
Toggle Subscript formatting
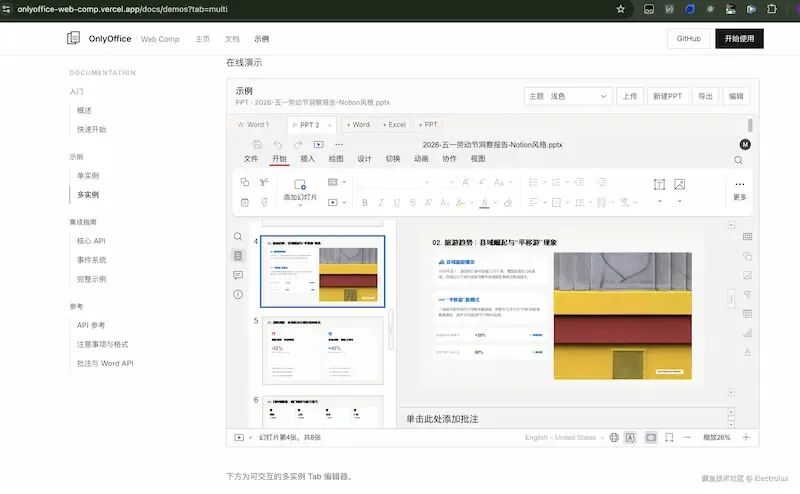tap(444, 203)
